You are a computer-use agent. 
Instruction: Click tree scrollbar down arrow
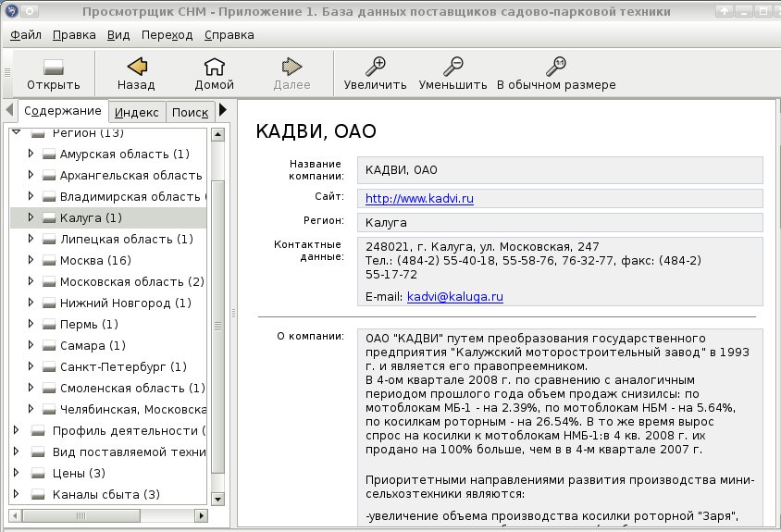(x=217, y=499)
